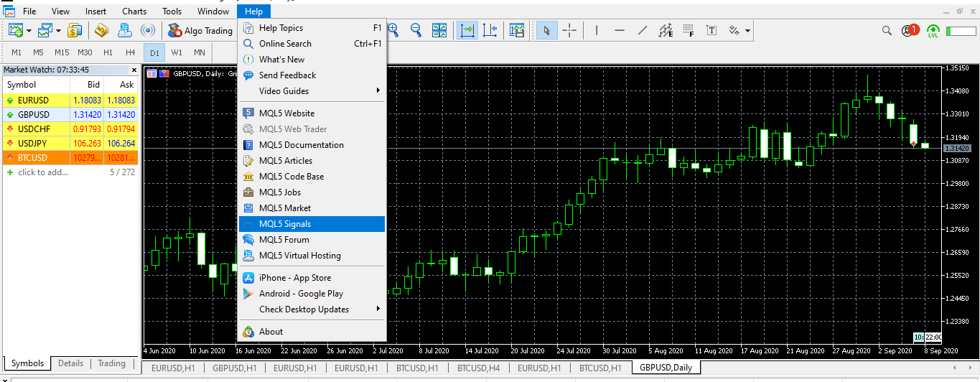This screenshot has width=980, height=382.
Task: Zoom in on the chart
Action: click(x=393, y=30)
